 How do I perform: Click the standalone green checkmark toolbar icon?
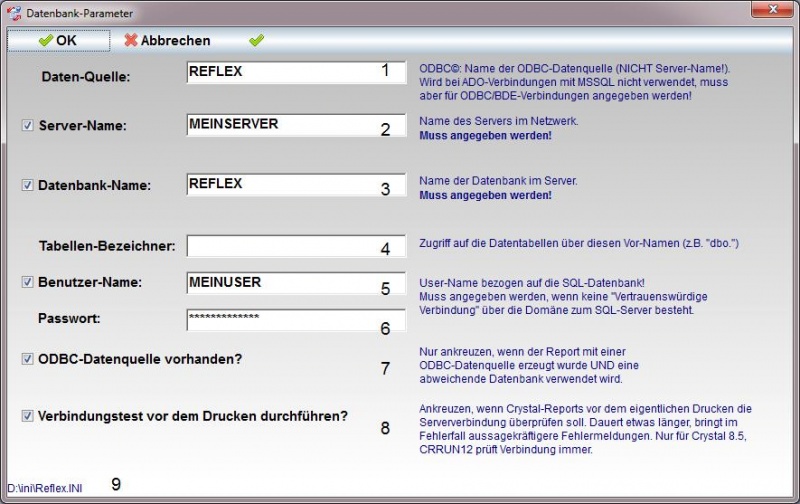pos(257,41)
